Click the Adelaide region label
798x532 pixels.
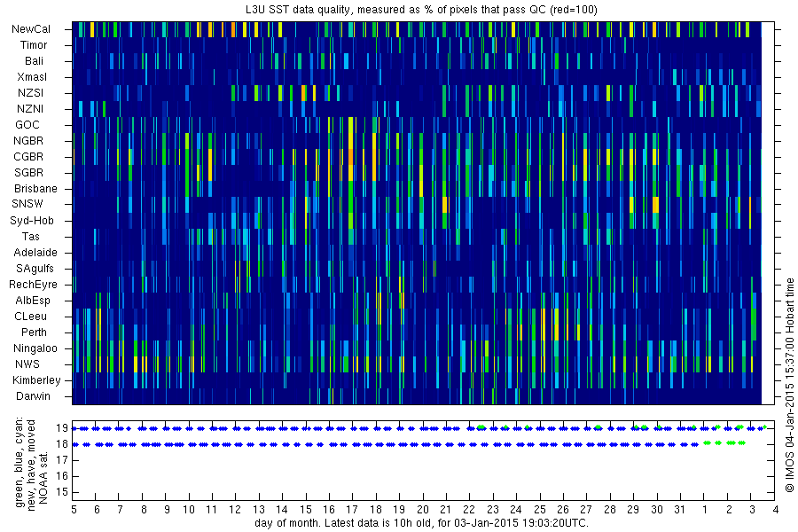[35, 253]
